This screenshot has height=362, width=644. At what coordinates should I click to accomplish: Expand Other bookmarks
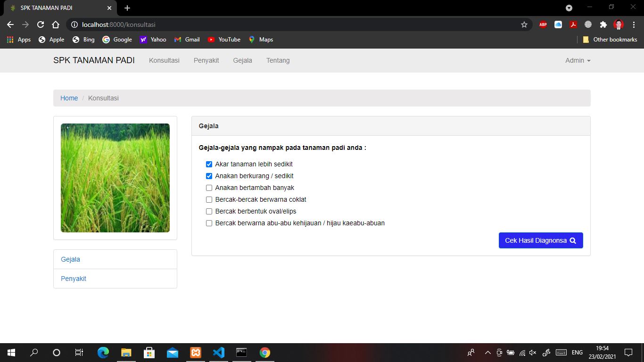point(610,40)
